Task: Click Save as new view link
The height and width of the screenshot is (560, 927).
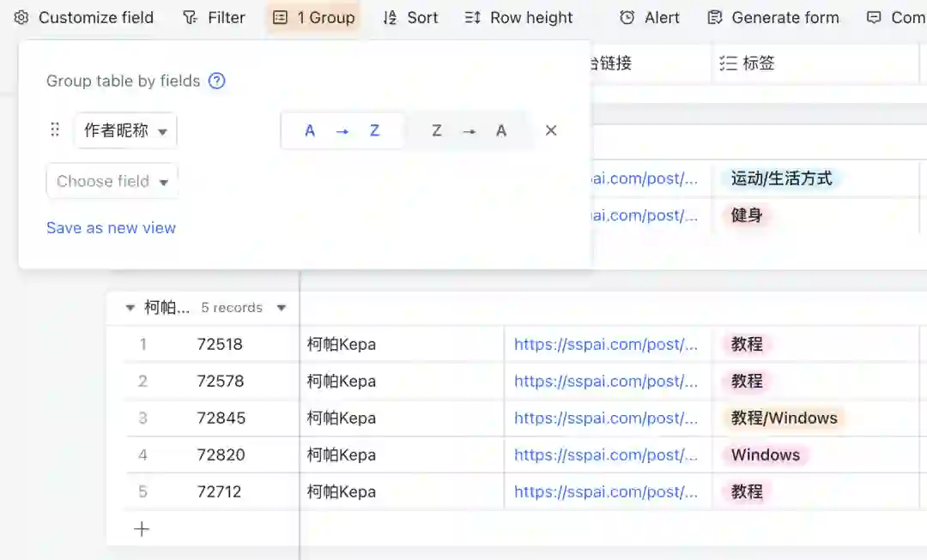Action: [111, 227]
